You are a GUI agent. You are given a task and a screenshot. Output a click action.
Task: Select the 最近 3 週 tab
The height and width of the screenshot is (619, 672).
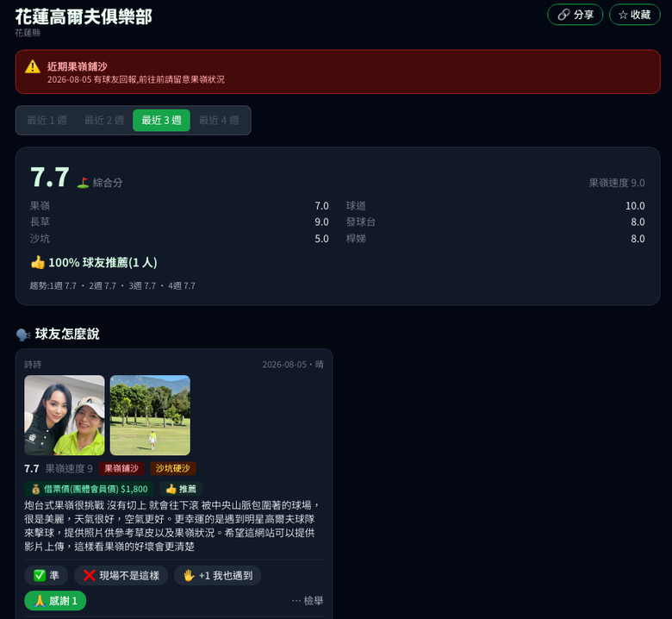162,120
